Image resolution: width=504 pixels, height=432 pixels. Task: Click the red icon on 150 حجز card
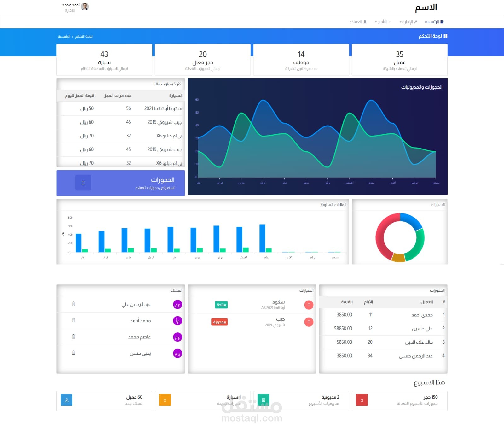362,400
